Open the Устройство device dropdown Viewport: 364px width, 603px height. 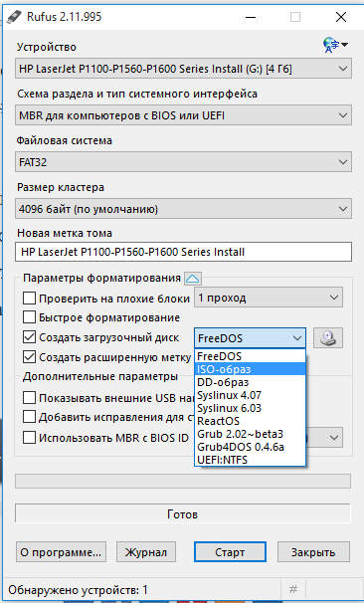(x=183, y=69)
